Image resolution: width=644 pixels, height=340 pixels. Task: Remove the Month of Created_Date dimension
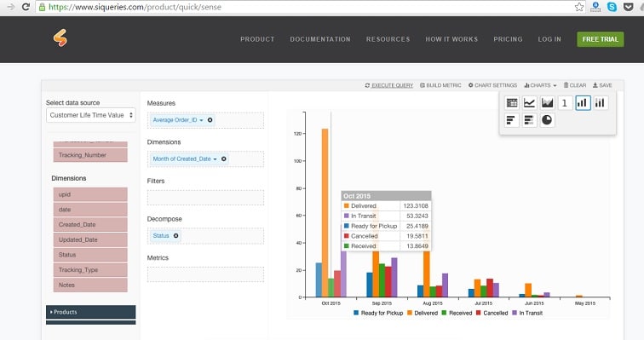point(224,158)
